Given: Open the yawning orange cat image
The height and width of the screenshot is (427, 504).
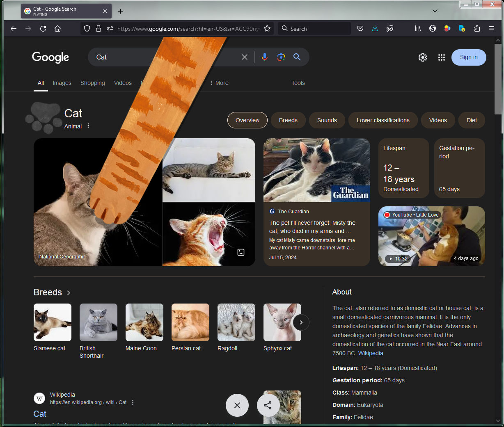Looking at the screenshot, I should [209, 235].
